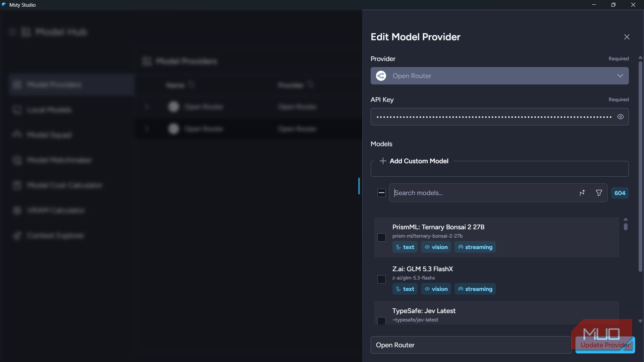This screenshot has height=362, width=644.
Task: Check the Z.ai GLM 5.3 FlashX checkbox
Action: pos(381,279)
